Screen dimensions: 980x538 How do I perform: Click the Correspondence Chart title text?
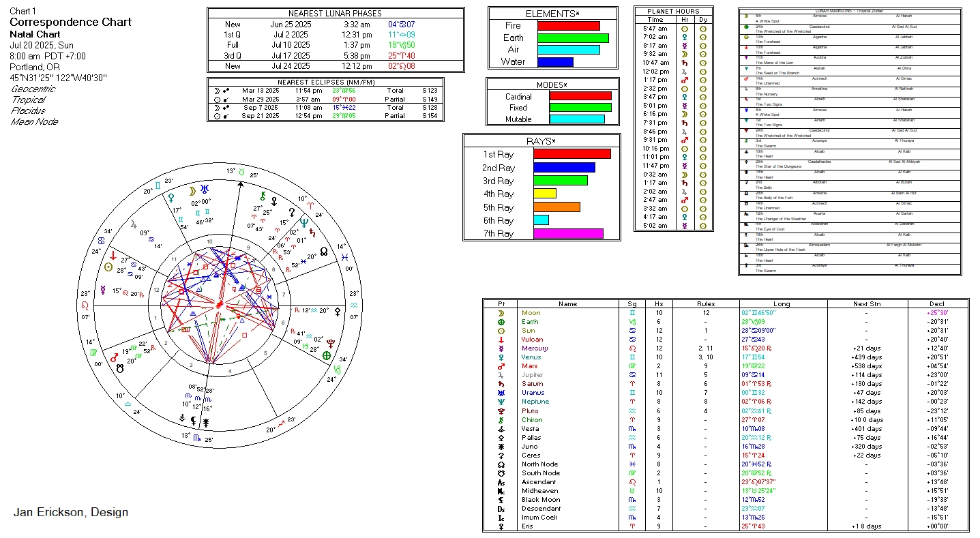(x=70, y=22)
